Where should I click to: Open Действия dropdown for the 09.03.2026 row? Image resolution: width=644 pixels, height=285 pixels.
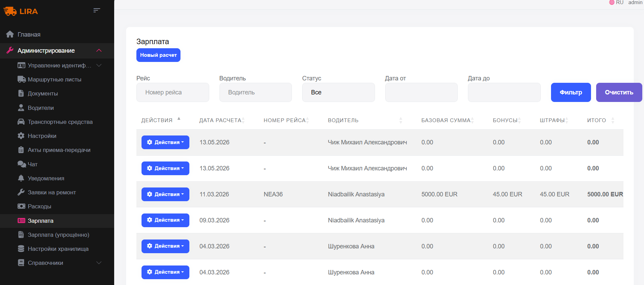(x=165, y=220)
